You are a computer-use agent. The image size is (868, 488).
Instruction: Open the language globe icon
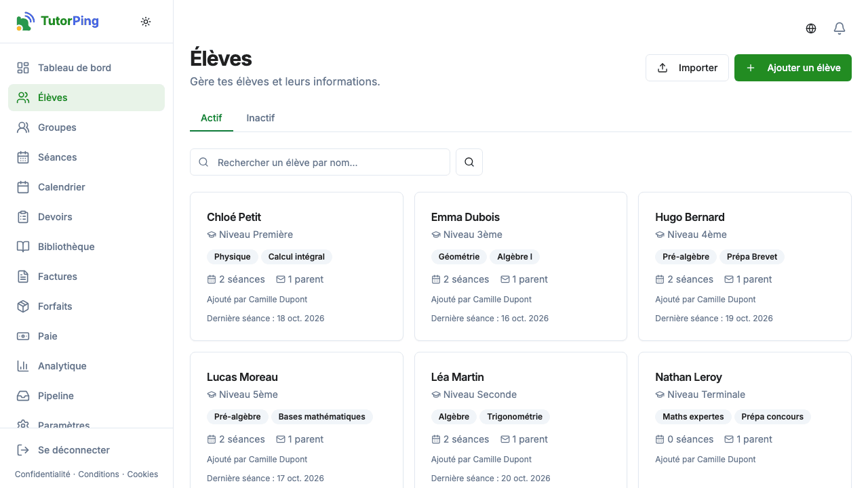[x=811, y=28]
